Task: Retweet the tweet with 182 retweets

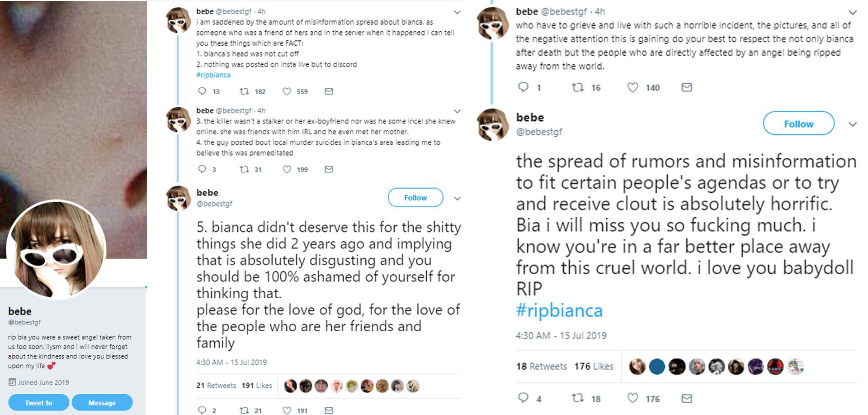Action: [x=244, y=91]
